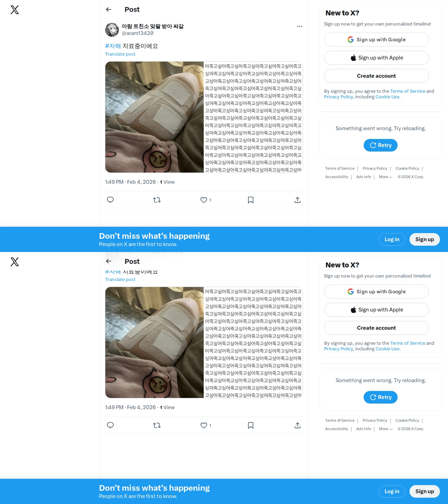
Task: Click Create account in the lower panel
Action: coord(377,328)
